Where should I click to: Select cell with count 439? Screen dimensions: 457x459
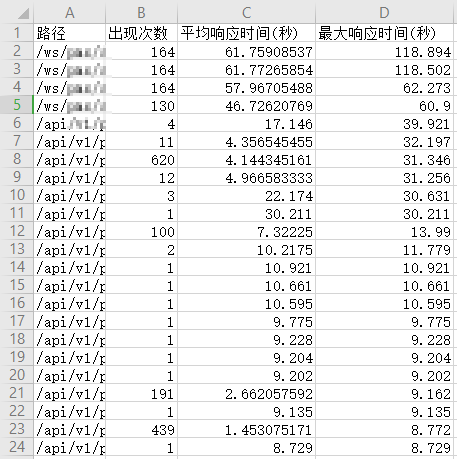141,429
